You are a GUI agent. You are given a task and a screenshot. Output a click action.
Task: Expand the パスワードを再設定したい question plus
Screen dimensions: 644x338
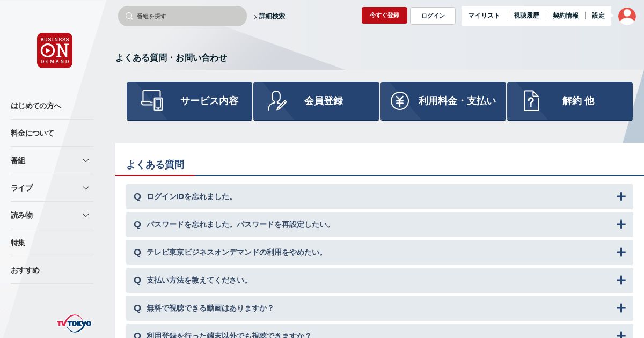point(621,224)
